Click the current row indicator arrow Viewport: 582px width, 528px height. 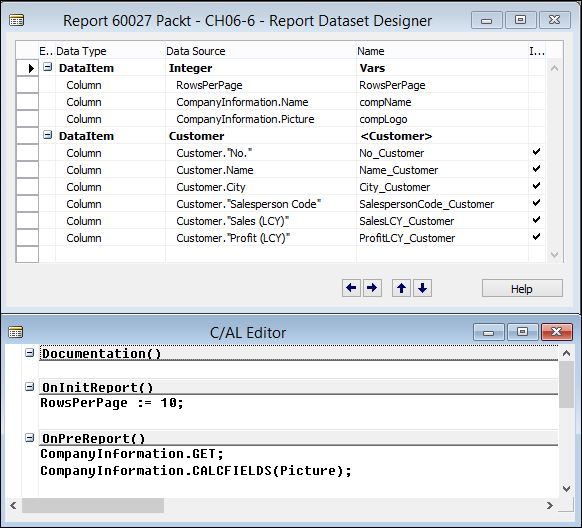31,68
